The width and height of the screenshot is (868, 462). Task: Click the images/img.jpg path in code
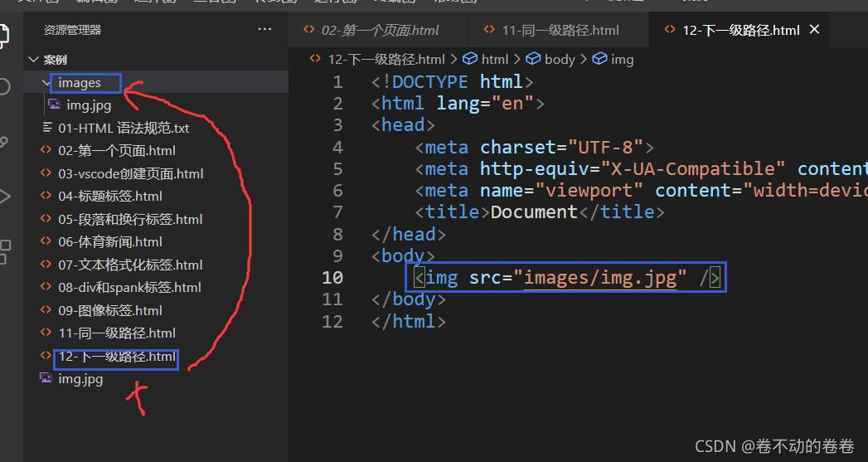click(x=600, y=278)
